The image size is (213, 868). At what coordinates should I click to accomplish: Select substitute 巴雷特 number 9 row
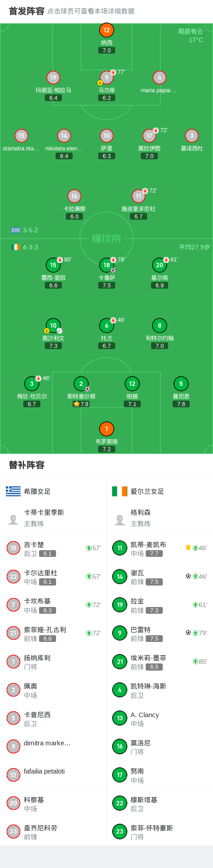point(160,633)
